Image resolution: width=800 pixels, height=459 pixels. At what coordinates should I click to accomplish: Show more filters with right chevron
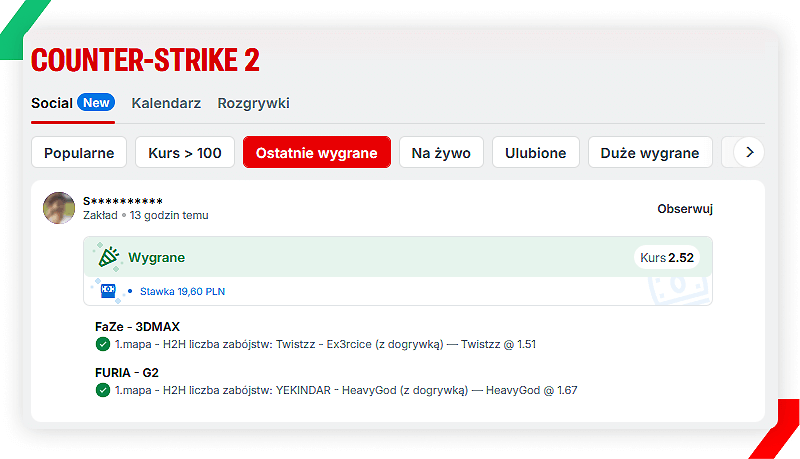click(749, 152)
